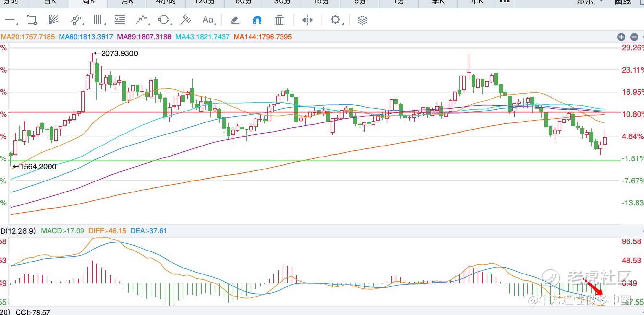The image size is (644, 315).
Task: Switch to the 60分 period tab
Action: pos(243,2)
